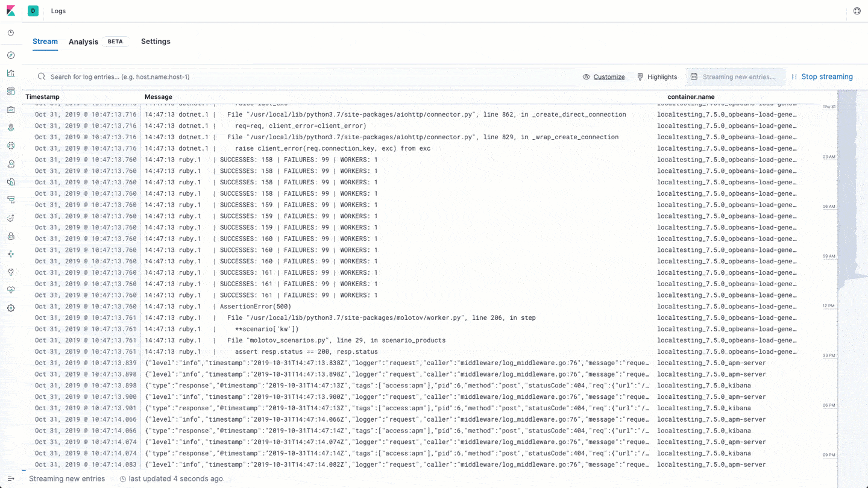Viewport: 868px width, 488px height.
Task: Click the Kibana logo in the top corner
Action: tap(10, 10)
